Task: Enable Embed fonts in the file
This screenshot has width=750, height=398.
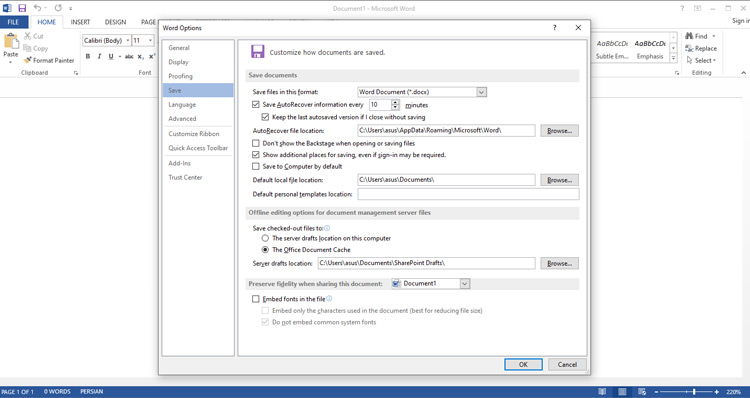Action: (x=256, y=299)
